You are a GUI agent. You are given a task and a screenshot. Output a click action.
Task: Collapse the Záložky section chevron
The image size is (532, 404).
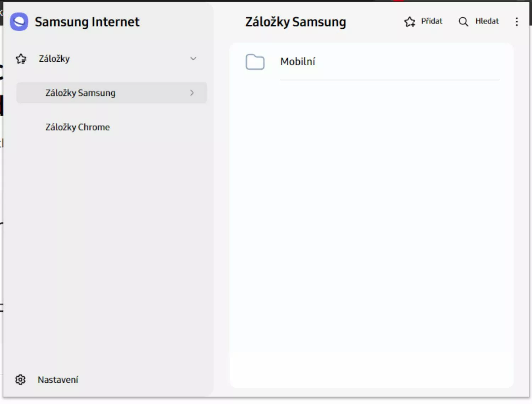[193, 59]
